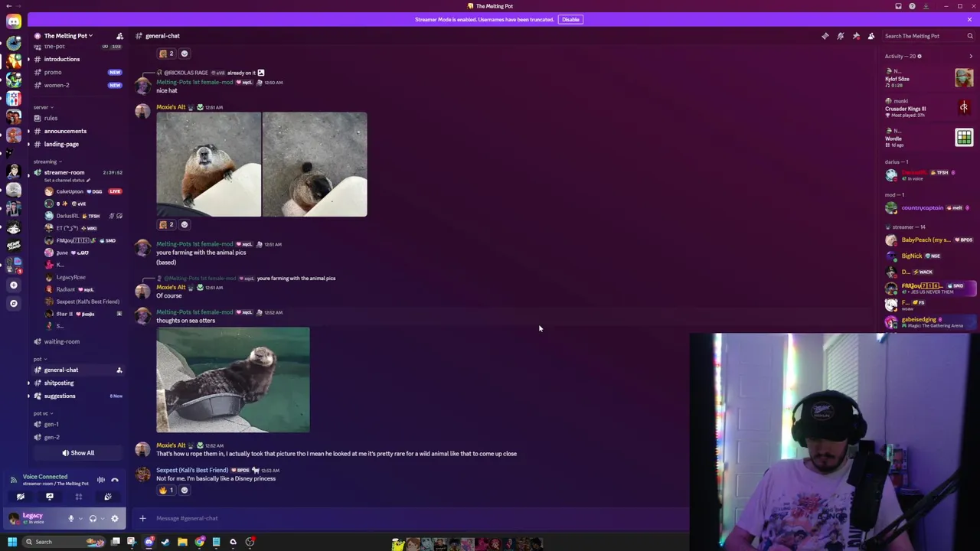The height and width of the screenshot is (551, 980).
Task: Add a Server plus button
Action: 13,285
